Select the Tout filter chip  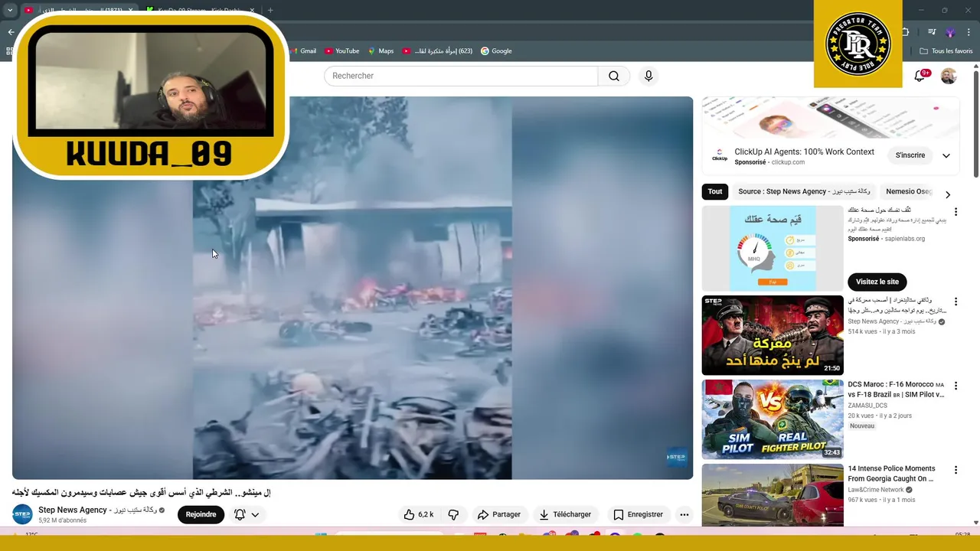(x=715, y=191)
